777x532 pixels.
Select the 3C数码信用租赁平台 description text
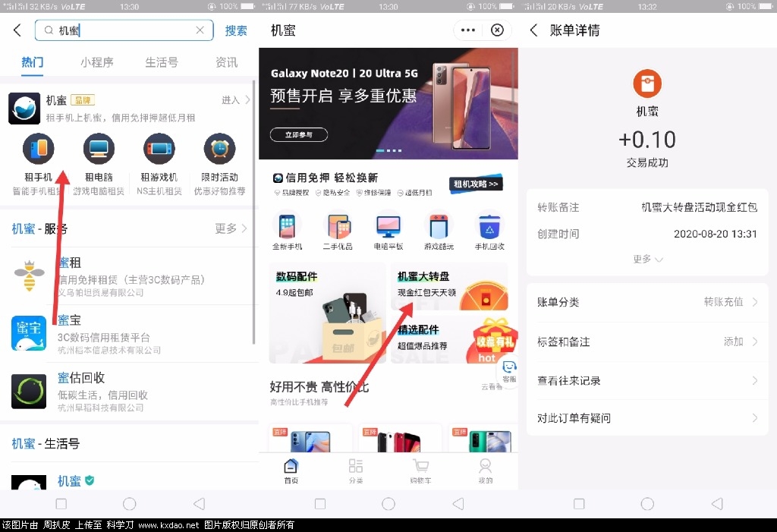(103, 338)
